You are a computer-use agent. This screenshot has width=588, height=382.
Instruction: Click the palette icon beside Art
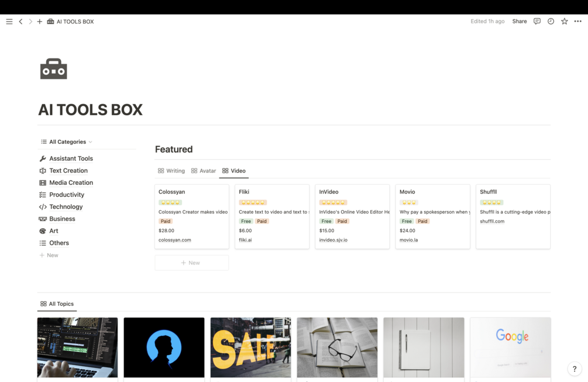(x=43, y=231)
